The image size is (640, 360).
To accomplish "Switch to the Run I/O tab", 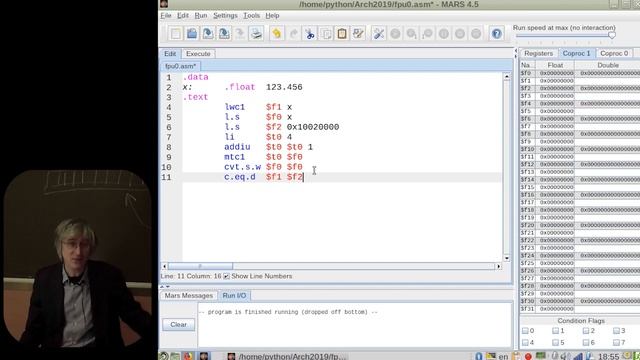I will (234, 296).
